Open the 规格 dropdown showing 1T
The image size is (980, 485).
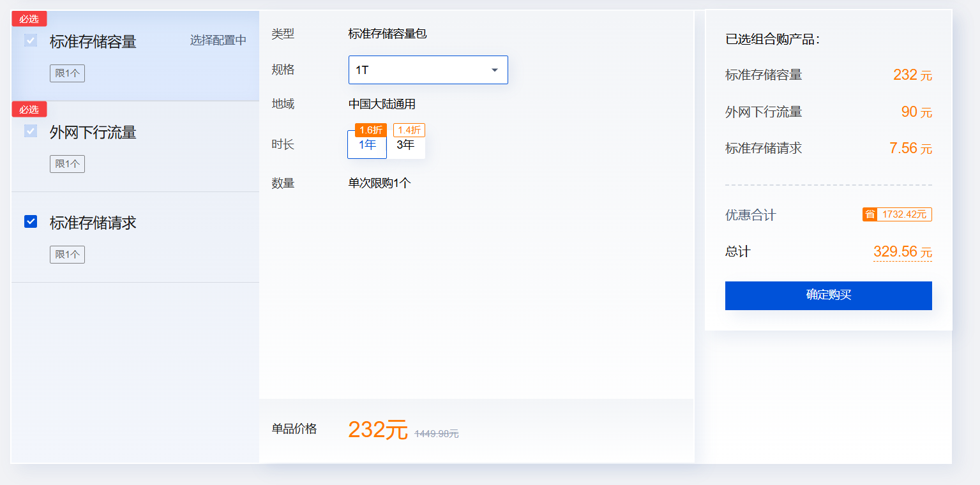point(428,70)
